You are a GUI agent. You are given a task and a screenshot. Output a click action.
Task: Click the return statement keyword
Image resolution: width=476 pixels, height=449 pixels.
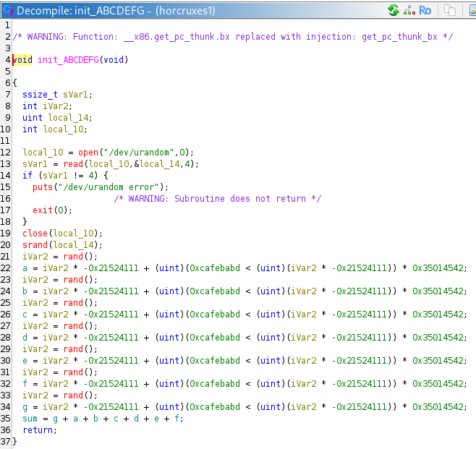tap(38, 429)
